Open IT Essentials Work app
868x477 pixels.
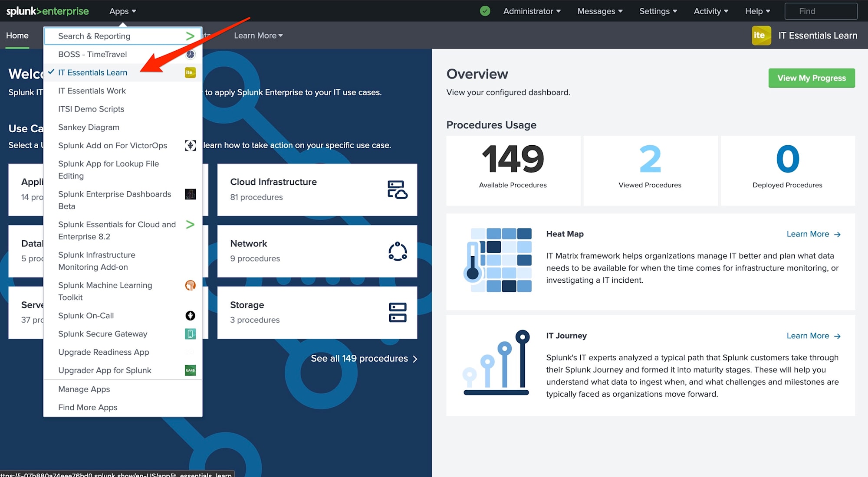[123, 91]
